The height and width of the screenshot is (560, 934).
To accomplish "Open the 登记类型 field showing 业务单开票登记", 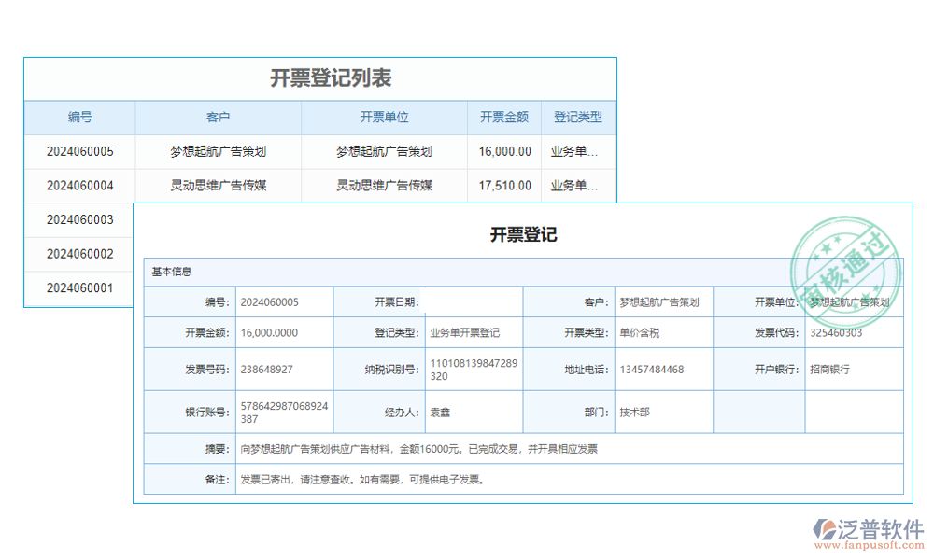I will [464, 332].
